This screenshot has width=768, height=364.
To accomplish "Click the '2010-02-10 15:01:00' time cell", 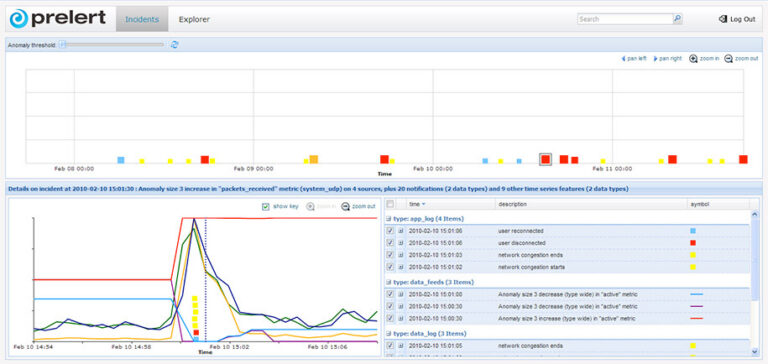I will click(x=435, y=294).
